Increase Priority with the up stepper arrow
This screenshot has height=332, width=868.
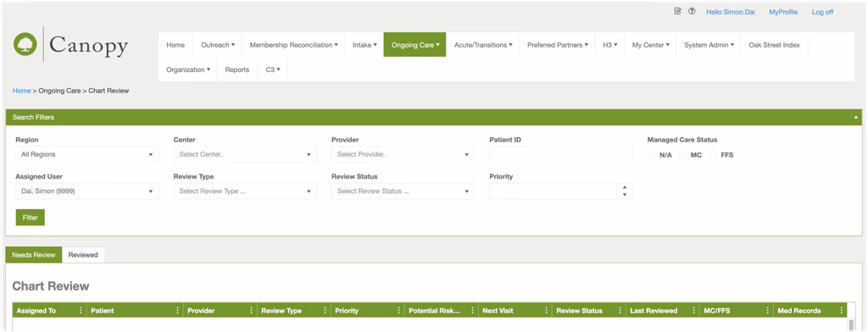625,187
